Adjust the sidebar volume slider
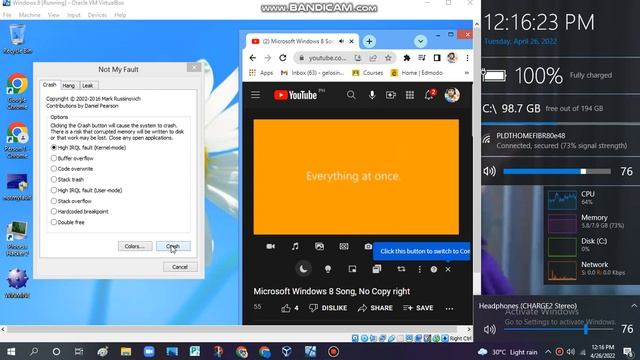The width and height of the screenshot is (640, 360). [557, 171]
